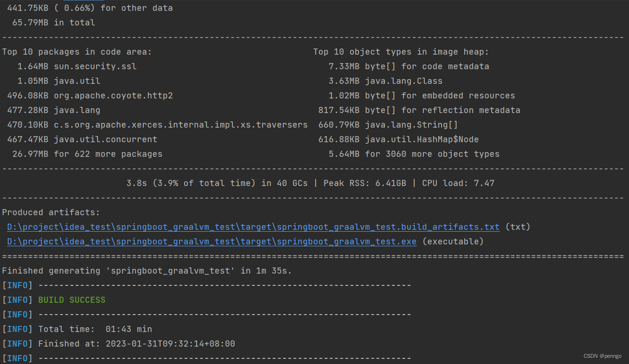This screenshot has width=629, height=364.
Task: Open the springboot_graalvm_test.exe executable link
Action: [212, 242]
